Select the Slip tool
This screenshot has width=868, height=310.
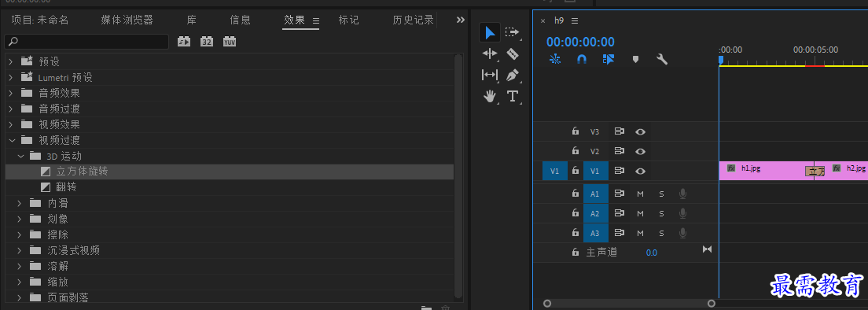[x=490, y=75]
